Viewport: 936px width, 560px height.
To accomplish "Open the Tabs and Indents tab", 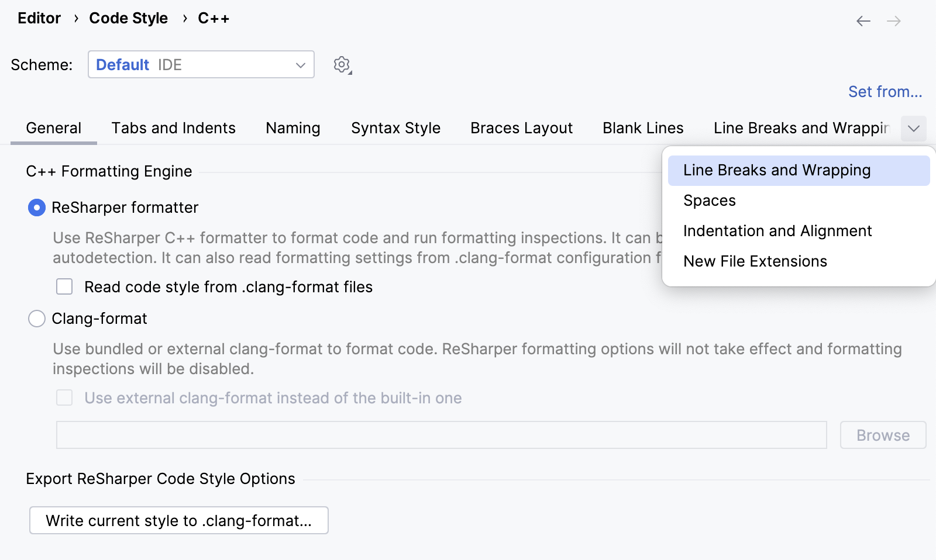I will 173,128.
